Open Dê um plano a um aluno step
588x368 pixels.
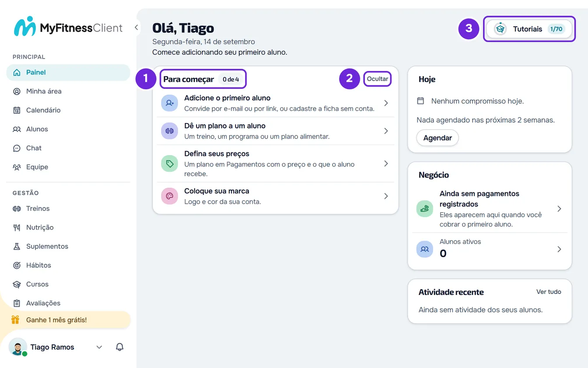276,131
